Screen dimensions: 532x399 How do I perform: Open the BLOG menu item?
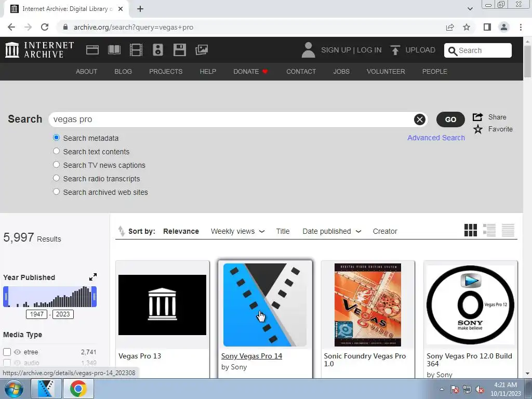point(123,72)
